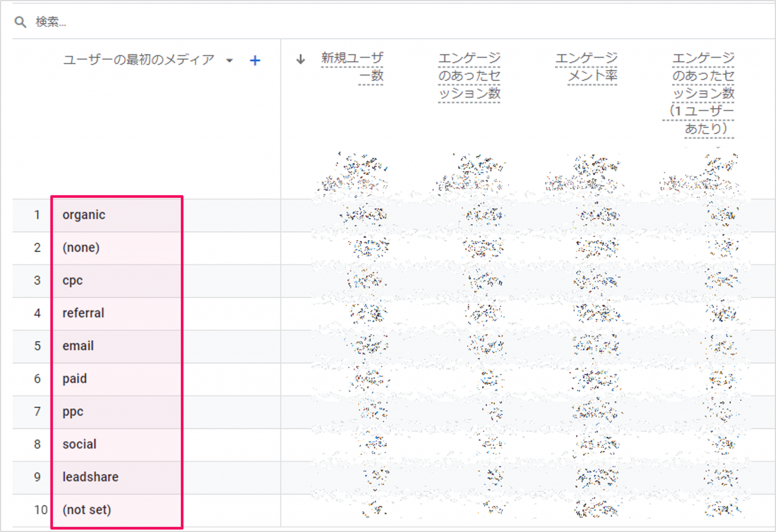Select the email medium row
776x532 pixels.
coord(78,346)
